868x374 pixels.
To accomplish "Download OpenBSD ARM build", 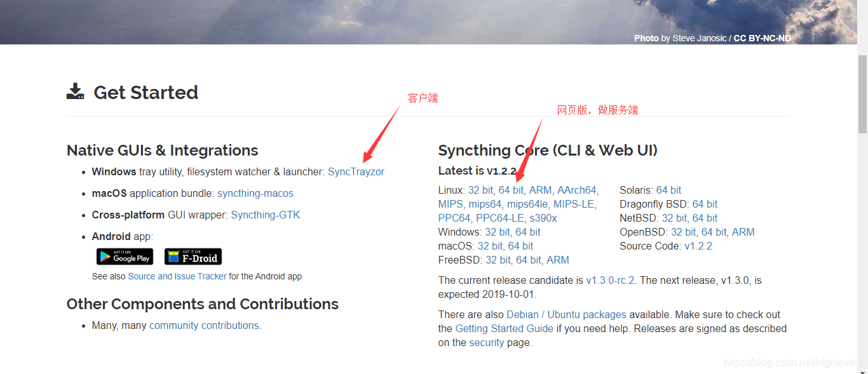I will click(x=743, y=232).
